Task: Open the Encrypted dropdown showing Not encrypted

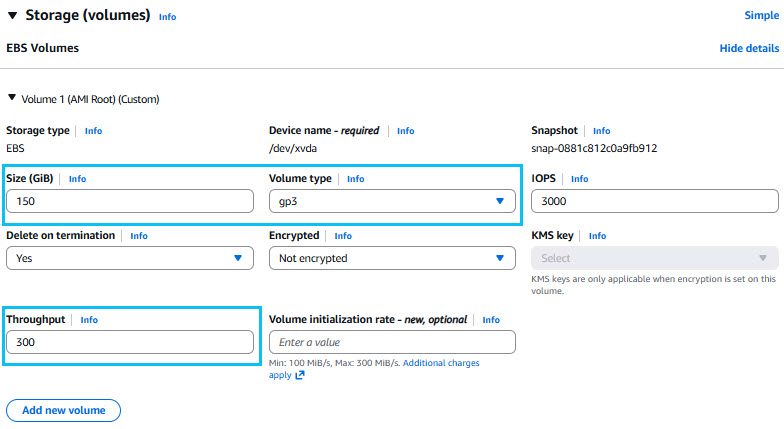Action: tap(392, 258)
